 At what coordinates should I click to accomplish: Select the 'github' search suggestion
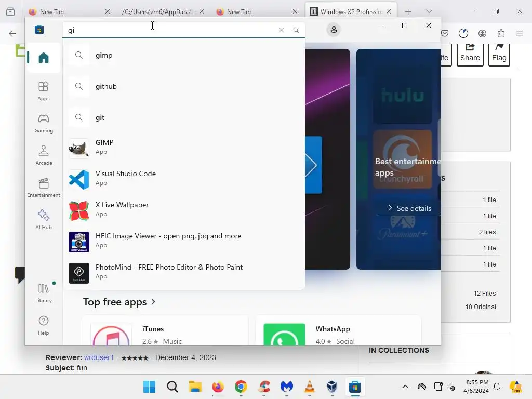[183, 87]
